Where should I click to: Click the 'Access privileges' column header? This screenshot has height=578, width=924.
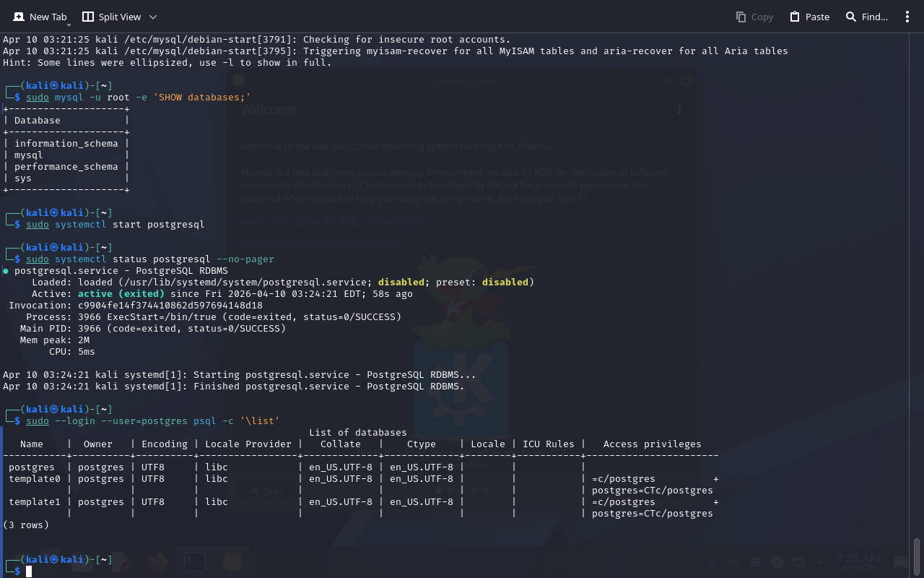(652, 444)
